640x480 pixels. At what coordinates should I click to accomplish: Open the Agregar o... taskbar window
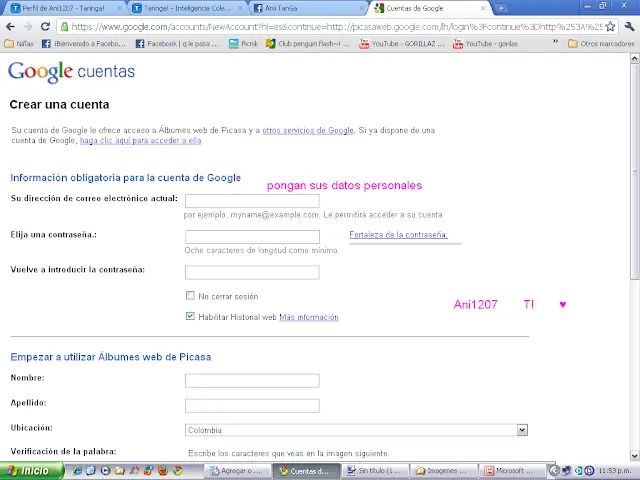[238, 471]
